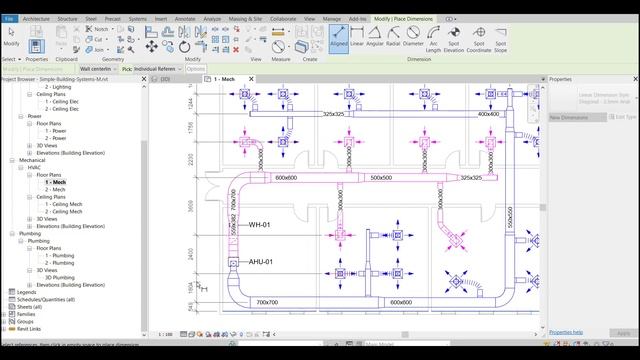Click the Copy tool icon
The width and height of the screenshot is (640, 360).
tap(168, 47)
